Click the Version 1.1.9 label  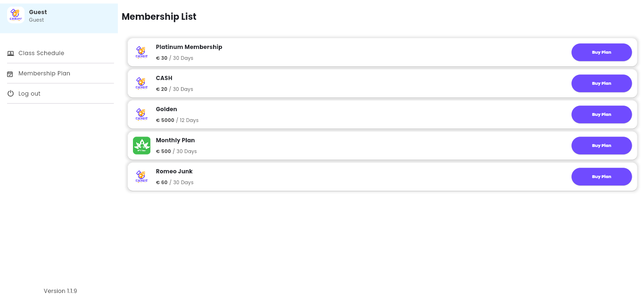coord(60,291)
